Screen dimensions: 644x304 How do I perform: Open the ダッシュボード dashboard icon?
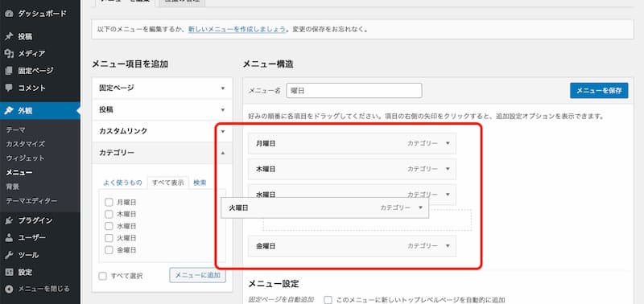(9, 14)
